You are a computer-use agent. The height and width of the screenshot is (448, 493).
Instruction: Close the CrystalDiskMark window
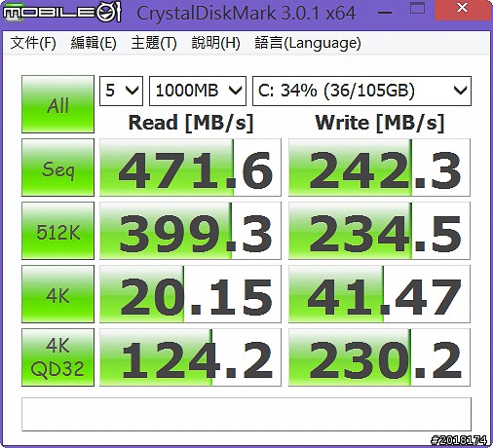[x=463, y=10]
